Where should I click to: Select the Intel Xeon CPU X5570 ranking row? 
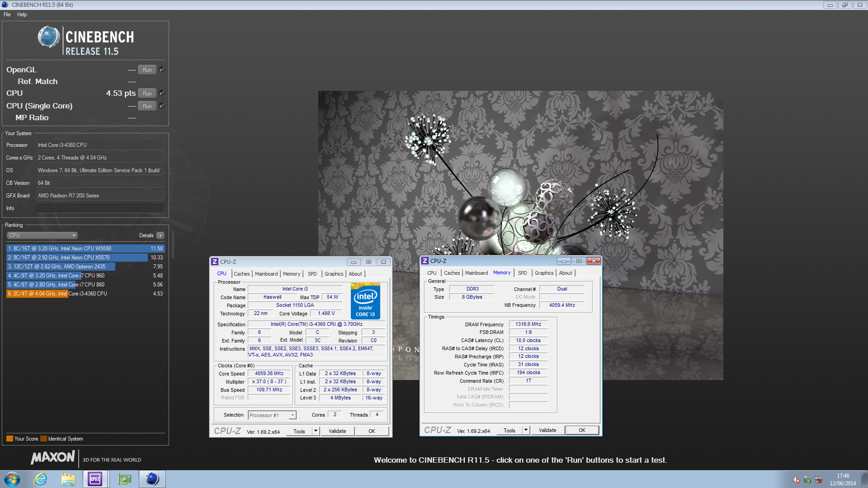point(85,258)
